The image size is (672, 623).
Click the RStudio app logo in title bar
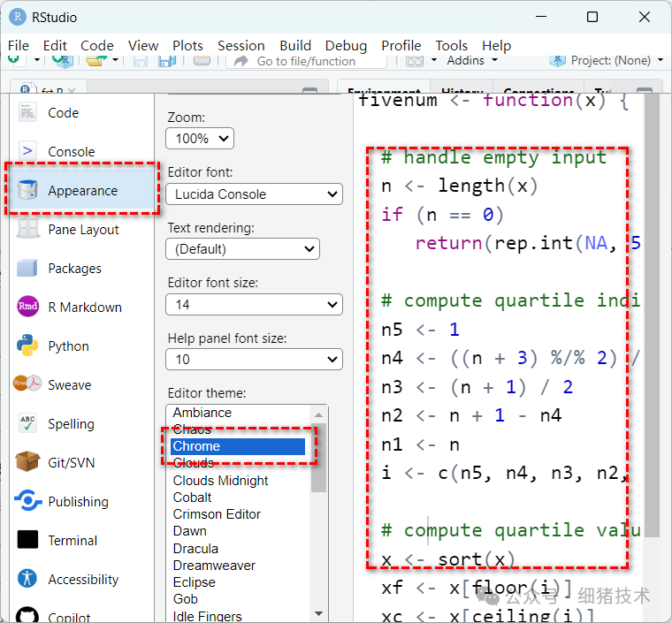(x=17, y=17)
